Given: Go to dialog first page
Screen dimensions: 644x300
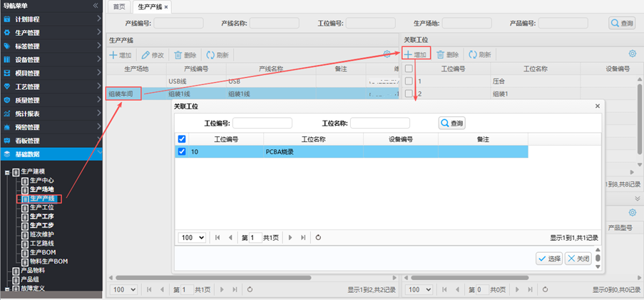Looking at the screenshot, I should pyautogui.click(x=218, y=237).
